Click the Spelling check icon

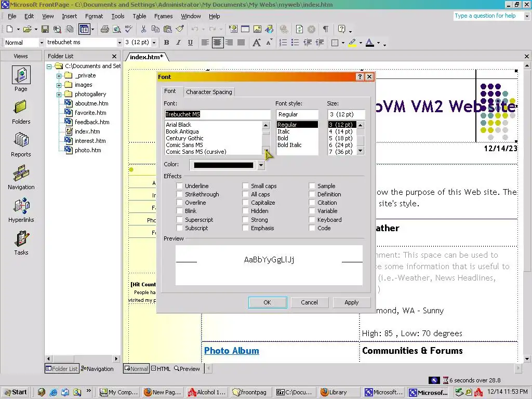129,29
